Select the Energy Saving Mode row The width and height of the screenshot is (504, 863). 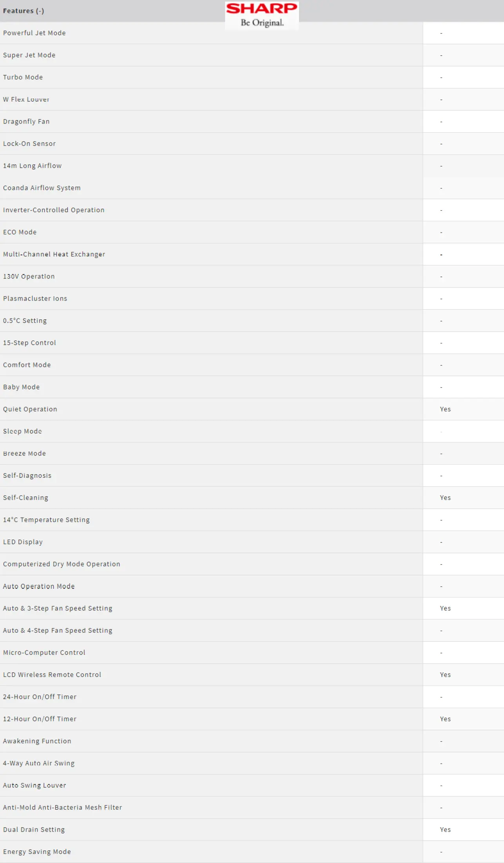point(252,852)
